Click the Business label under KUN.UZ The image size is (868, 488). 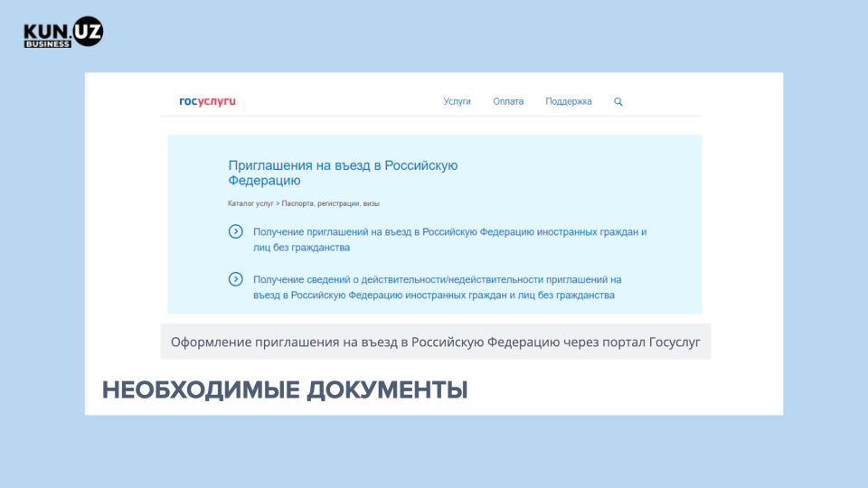click(x=47, y=43)
